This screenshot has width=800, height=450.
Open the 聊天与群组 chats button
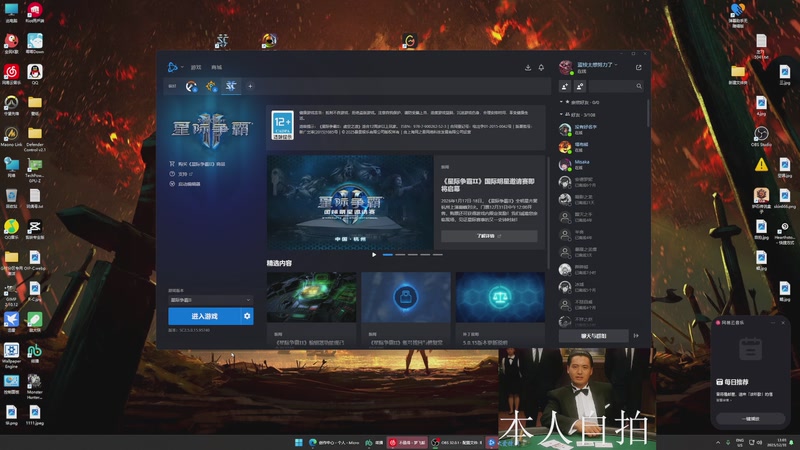pos(593,336)
